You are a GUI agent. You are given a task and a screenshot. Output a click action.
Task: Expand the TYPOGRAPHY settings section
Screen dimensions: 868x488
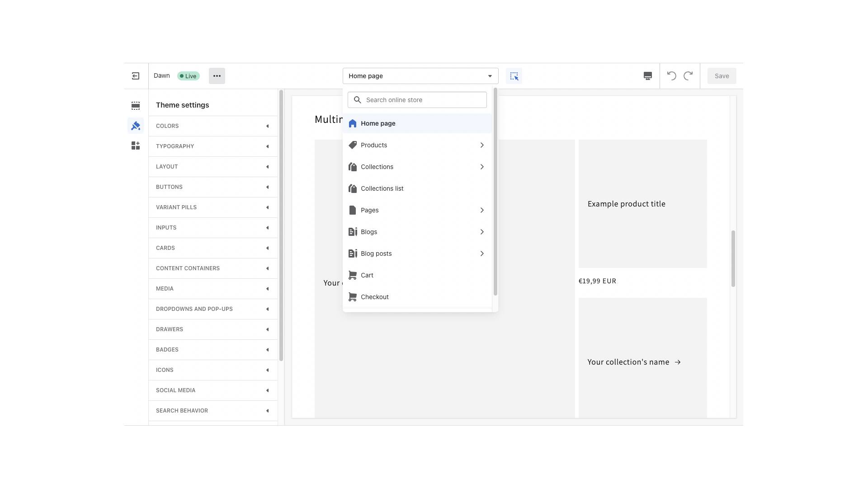(x=213, y=146)
